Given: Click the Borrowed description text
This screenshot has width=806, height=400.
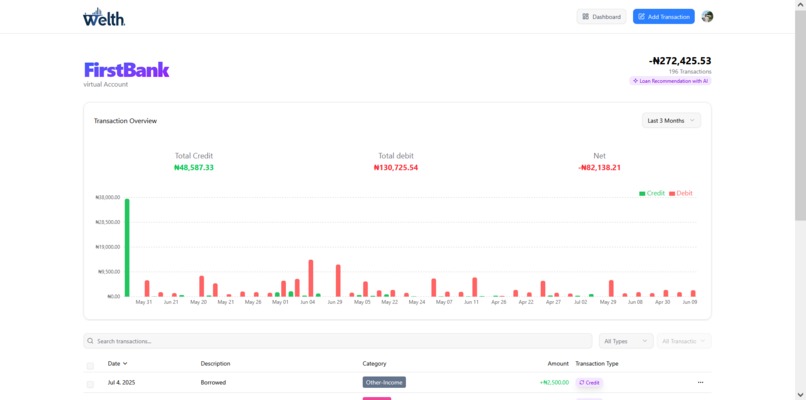Looking at the screenshot, I should coord(213,383).
